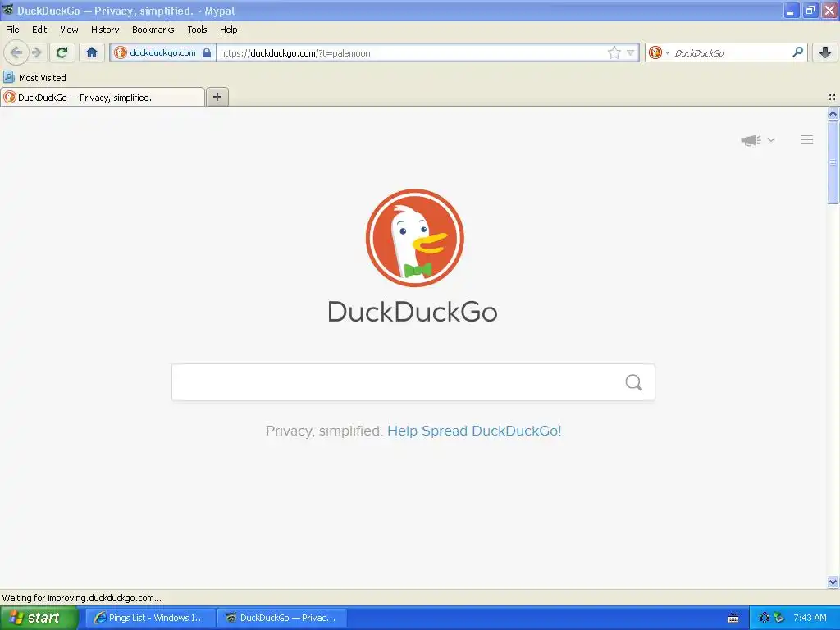Go forward with the Forward arrow button
The height and width of the screenshot is (630, 840).
click(37, 52)
